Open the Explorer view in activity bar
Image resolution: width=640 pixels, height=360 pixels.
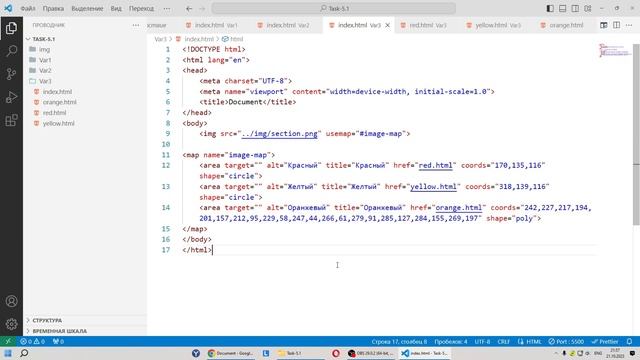pos(11,28)
